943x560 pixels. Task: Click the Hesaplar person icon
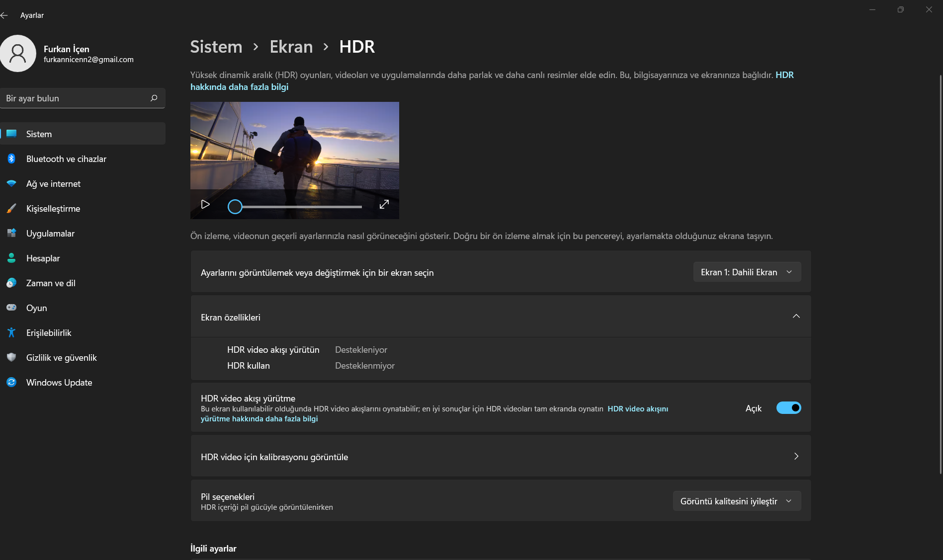(11, 258)
